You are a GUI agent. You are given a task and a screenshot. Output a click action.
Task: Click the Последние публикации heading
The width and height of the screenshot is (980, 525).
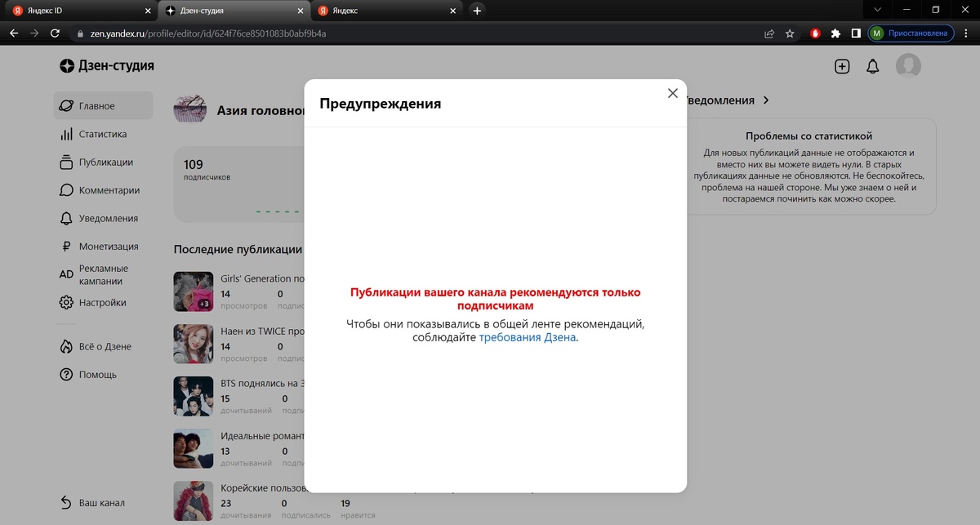pos(238,249)
